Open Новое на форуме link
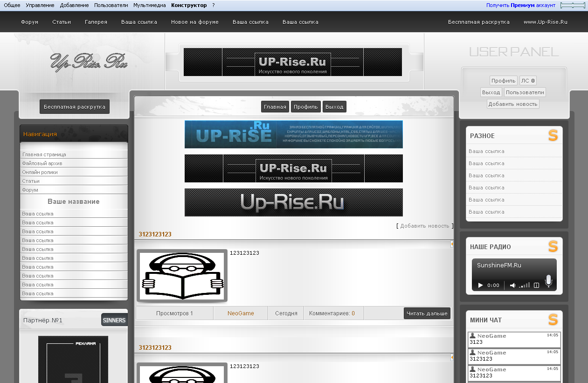Image resolution: width=588 pixels, height=383 pixels. [x=195, y=22]
